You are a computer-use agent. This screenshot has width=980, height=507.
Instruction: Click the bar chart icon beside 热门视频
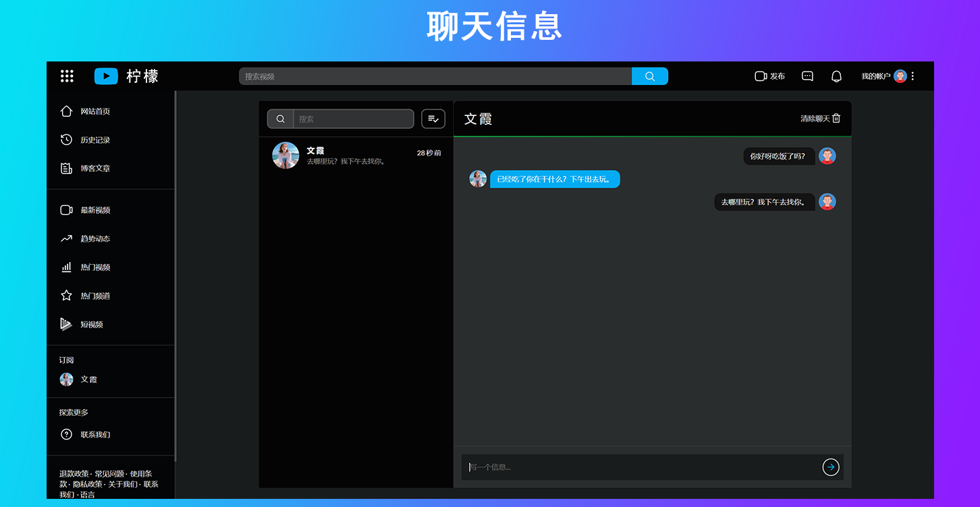[66, 267]
